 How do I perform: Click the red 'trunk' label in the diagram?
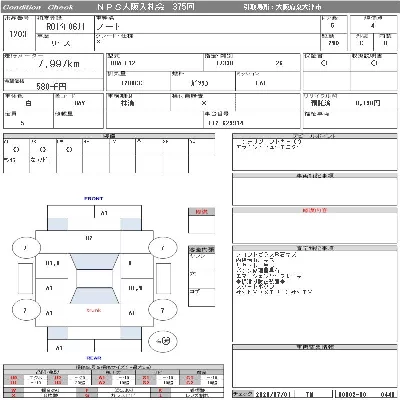pyautogui.click(x=94, y=310)
